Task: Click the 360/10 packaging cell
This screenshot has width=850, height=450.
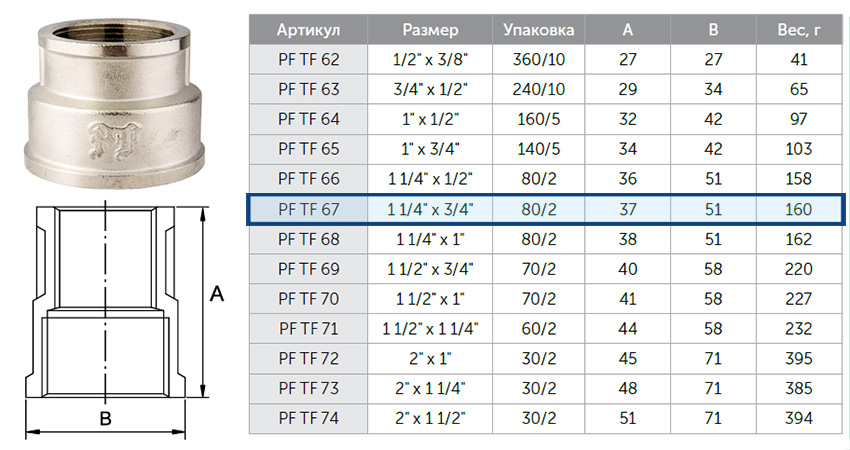Action: [x=538, y=59]
